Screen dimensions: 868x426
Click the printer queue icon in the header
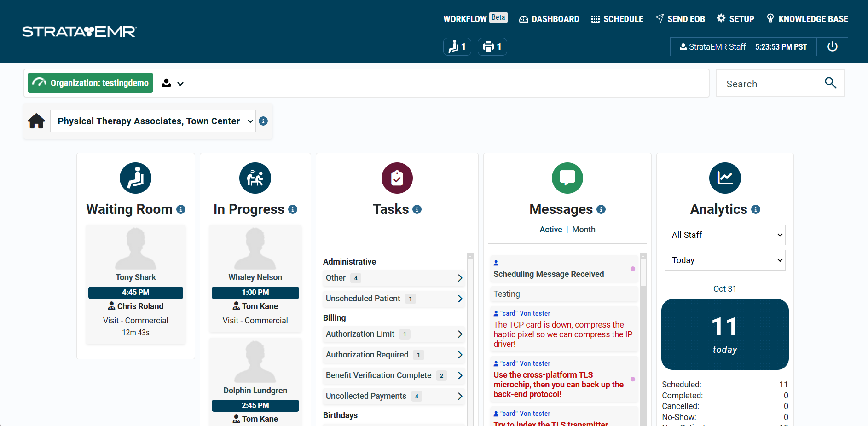click(492, 46)
